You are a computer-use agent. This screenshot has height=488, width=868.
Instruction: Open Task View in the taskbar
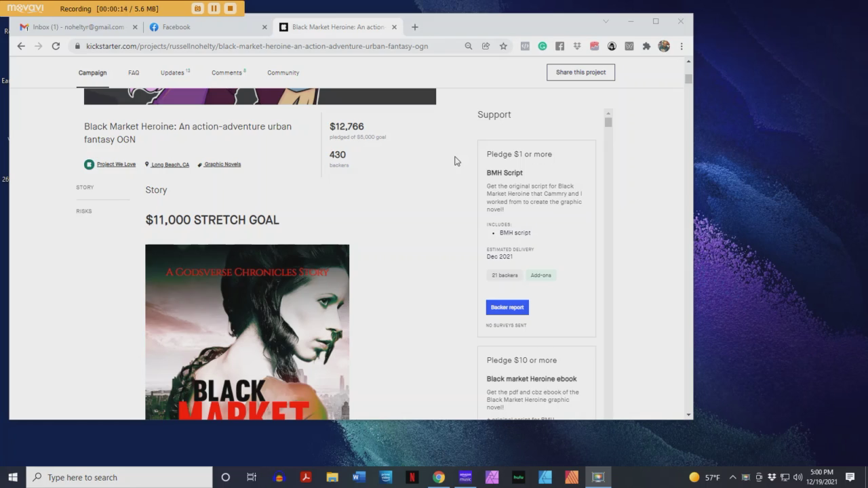(x=252, y=477)
